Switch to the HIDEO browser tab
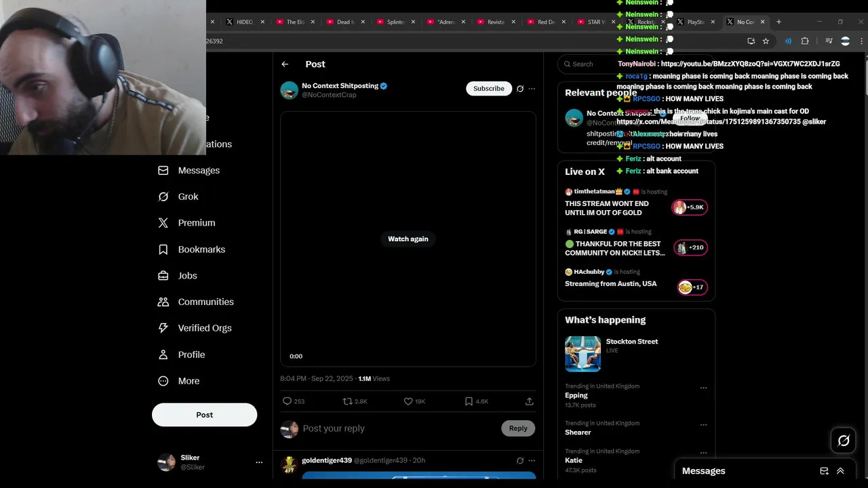 pyautogui.click(x=243, y=22)
